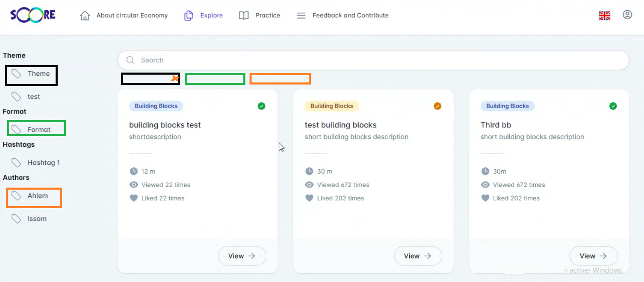This screenshot has width=644, height=282.
Task: Select the Hashtag 1 filter
Action: coord(43,163)
